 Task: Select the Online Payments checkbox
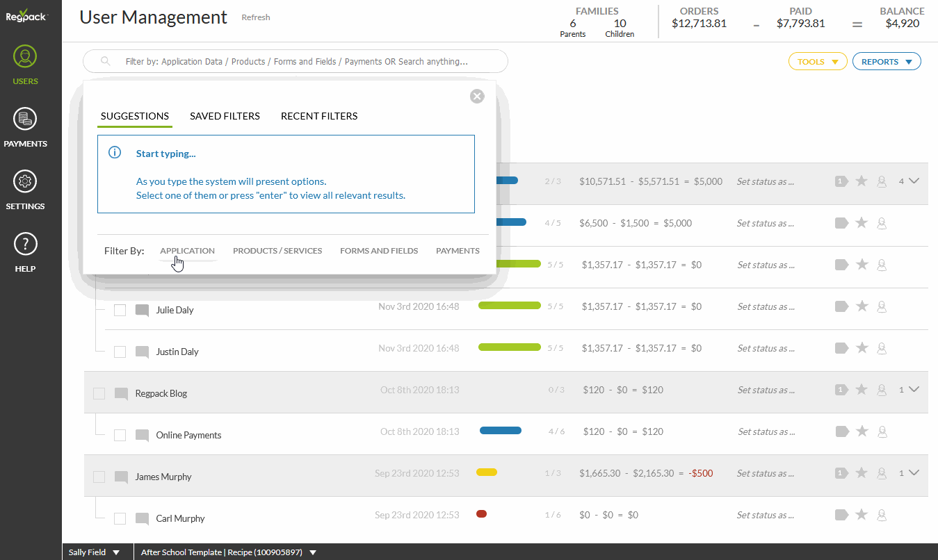[x=120, y=436]
